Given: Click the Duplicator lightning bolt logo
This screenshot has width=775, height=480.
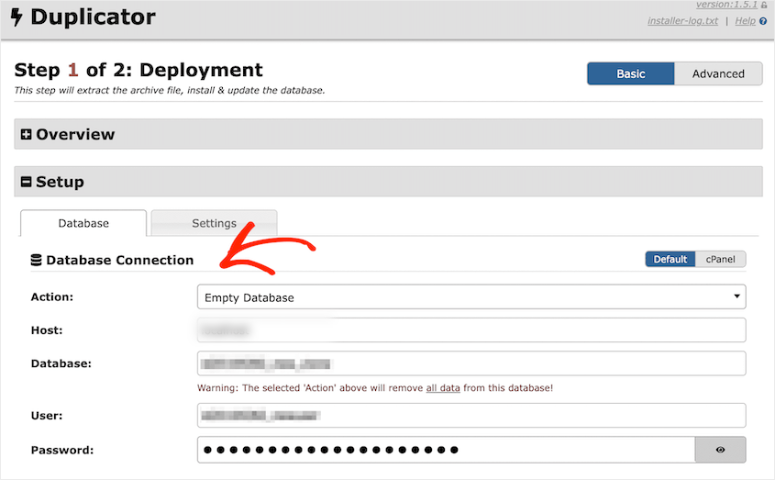Looking at the screenshot, I should click(16, 17).
